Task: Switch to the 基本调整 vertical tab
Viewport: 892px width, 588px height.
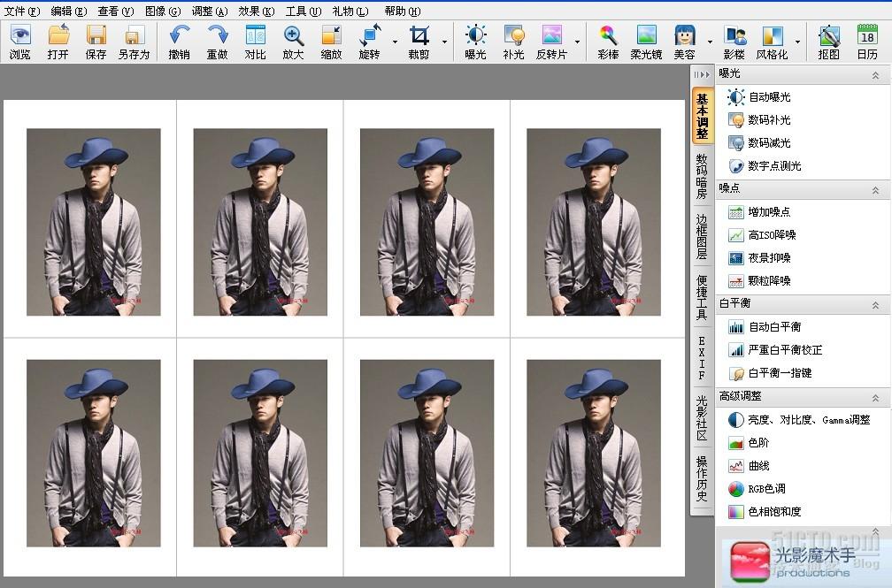Action: click(x=703, y=117)
